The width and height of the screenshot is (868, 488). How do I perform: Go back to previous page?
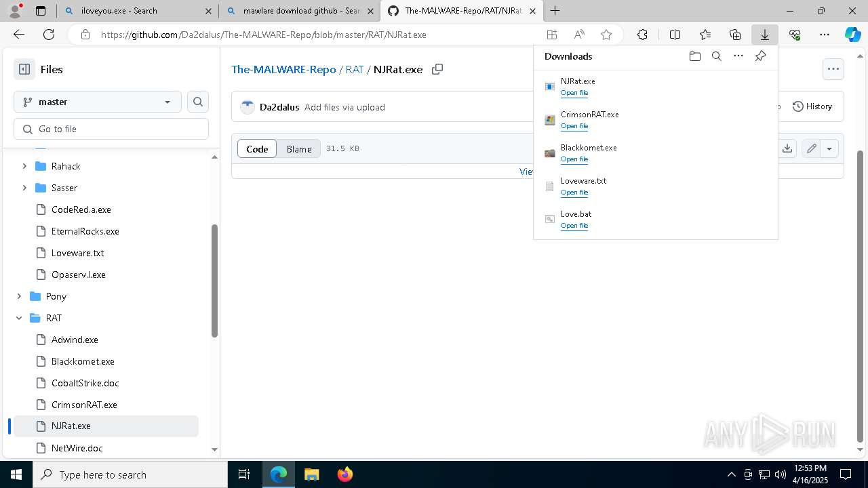click(19, 35)
